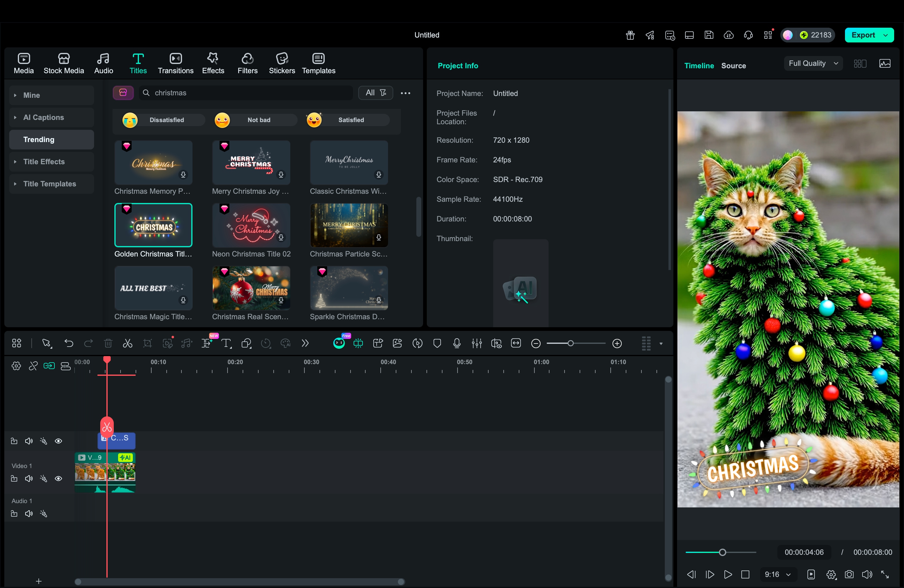904x588 pixels.
Task: Select the crop tool in the toolbar
Action: tap(148, 343)
